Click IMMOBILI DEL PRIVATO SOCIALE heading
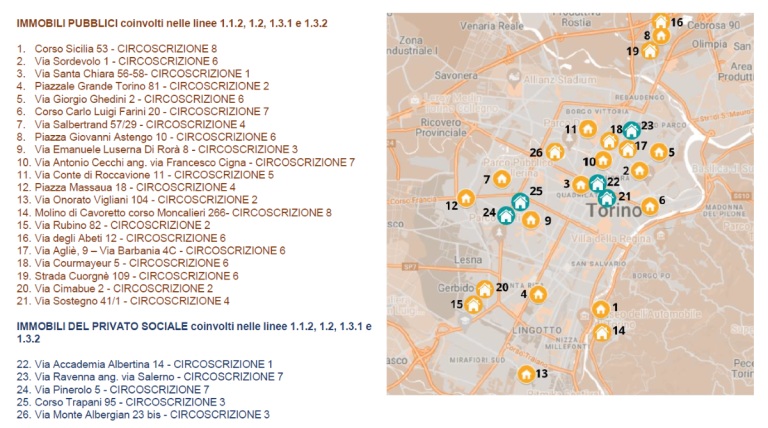768x428 pixels. click(x=190, y=326)
